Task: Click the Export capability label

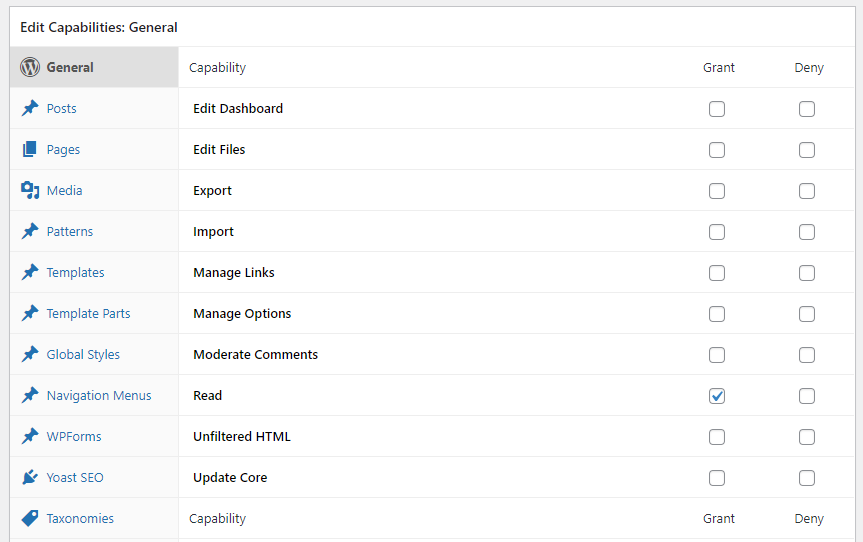Action: (212, 190)
